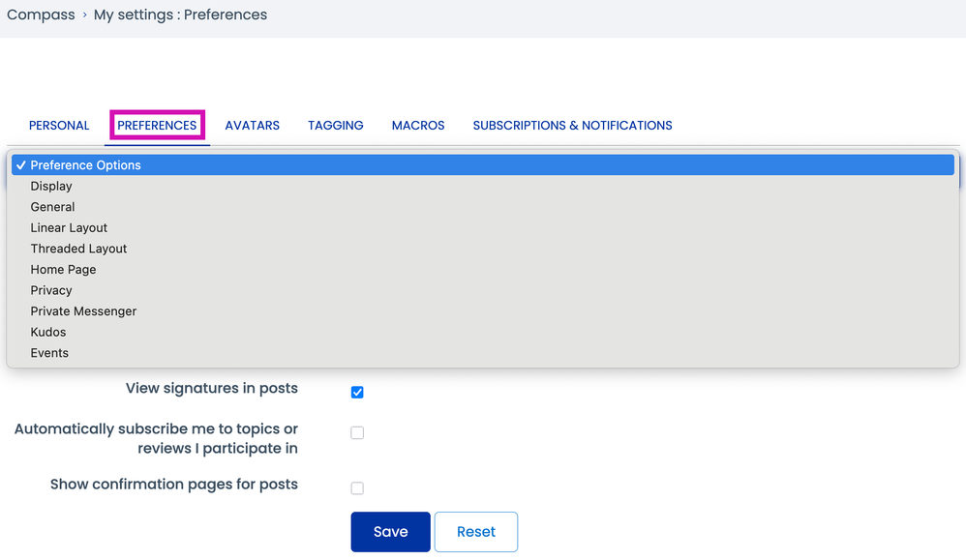The height and width of the screenshot is (560, 966).
Task: Choose Threaded Layout option
Action: click(78, 249)
